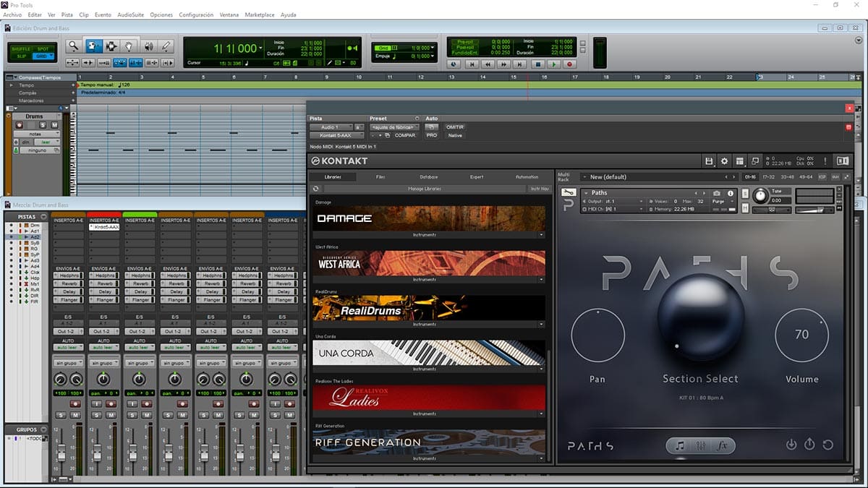Expand the Tempo ruler row

click(11, 85)
